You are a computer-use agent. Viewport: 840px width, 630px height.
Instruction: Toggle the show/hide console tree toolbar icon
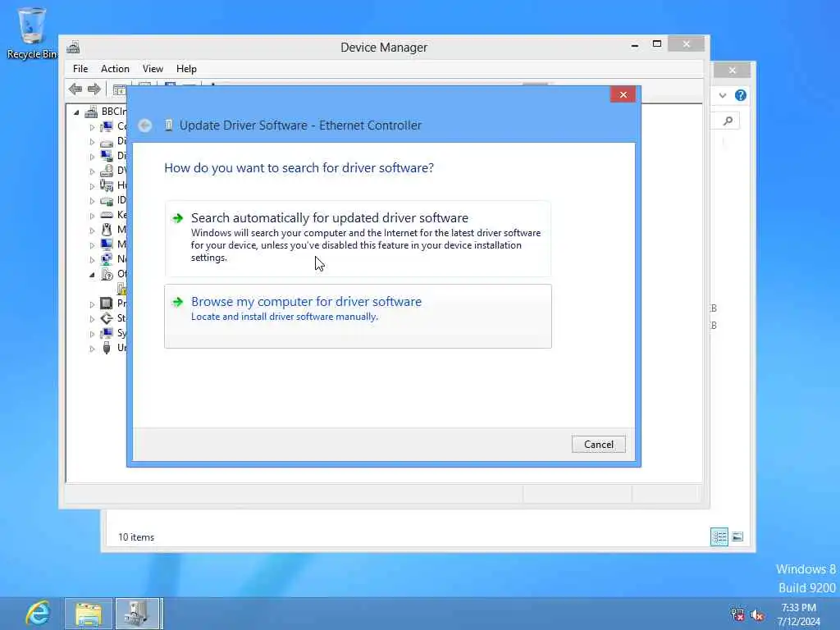point(119,89)
